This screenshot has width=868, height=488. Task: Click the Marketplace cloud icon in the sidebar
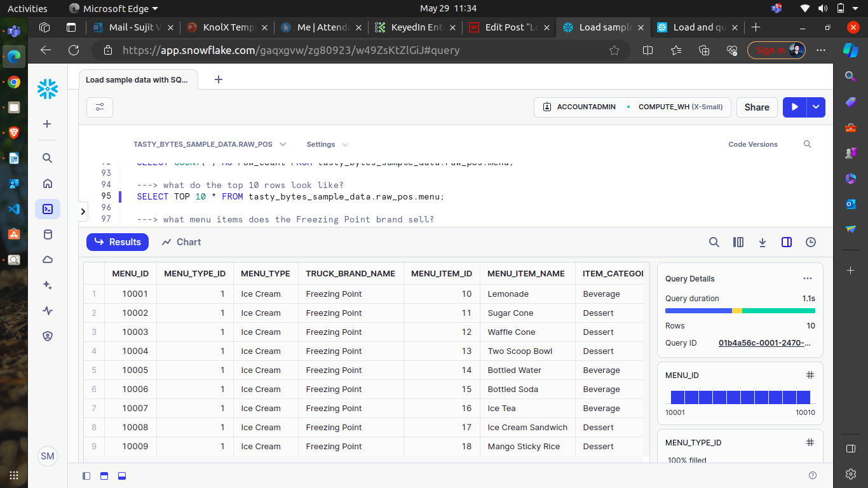48,259
